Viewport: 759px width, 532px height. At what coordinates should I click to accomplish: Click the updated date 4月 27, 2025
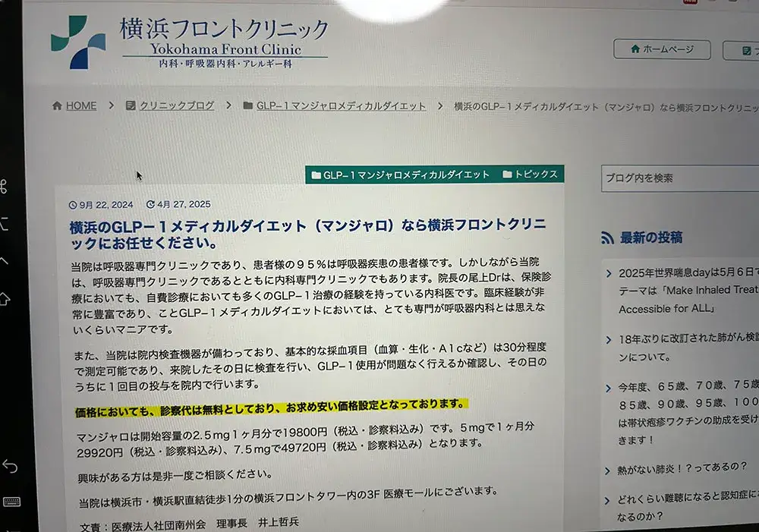pyautogui.click(x=178, y=204)
